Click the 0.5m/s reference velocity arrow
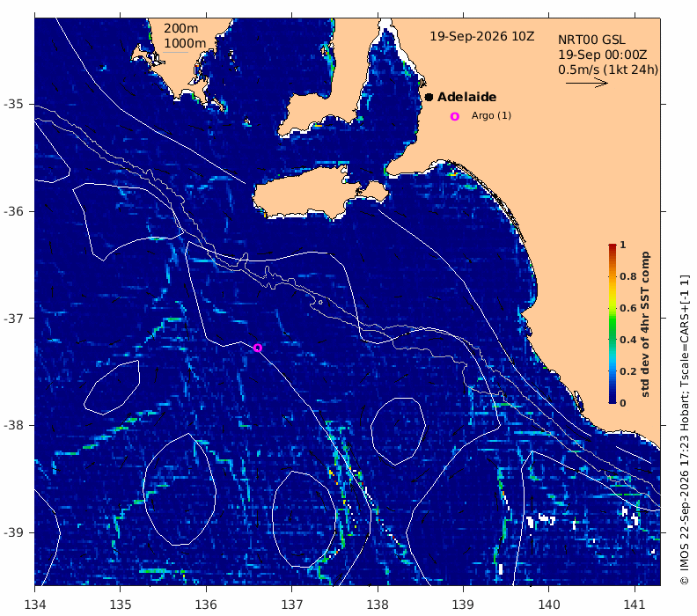 click(x=587, y=82)
